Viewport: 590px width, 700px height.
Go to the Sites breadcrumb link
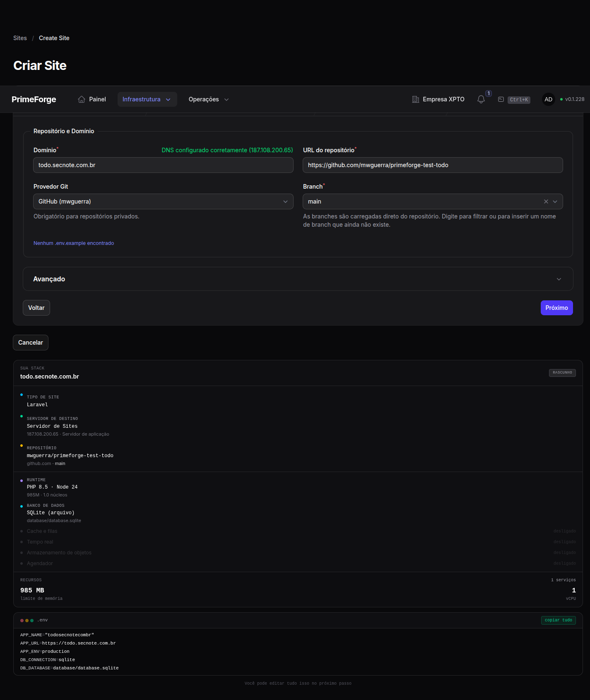click(20, 38)
